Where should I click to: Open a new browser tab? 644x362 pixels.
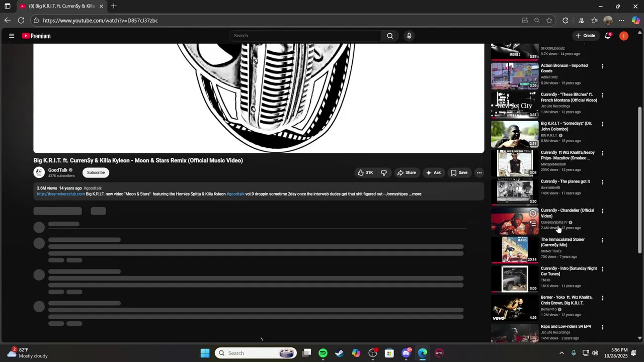(x=114, y=6)
